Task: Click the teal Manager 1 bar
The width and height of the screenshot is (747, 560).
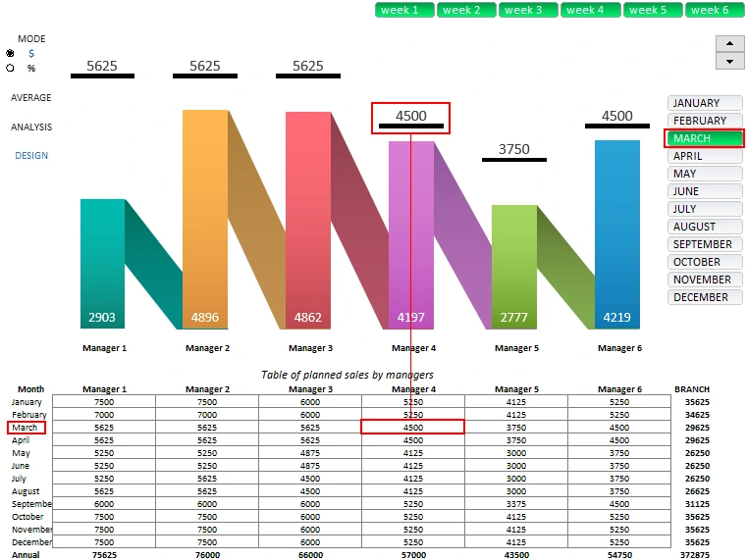Action: pyautogui.click(x=102, y=260)
